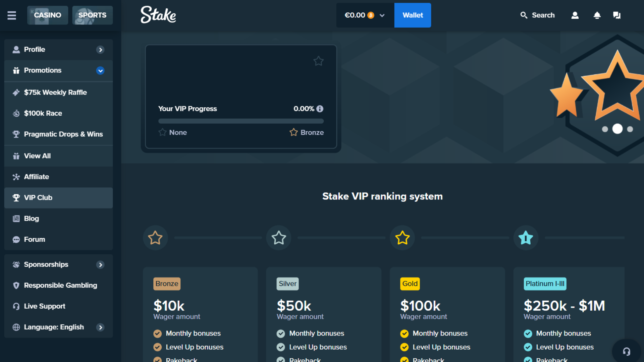The image size is (644, 362).
Task: Open the $75k Weekly Raffle promotion
Action: [58, 93]
